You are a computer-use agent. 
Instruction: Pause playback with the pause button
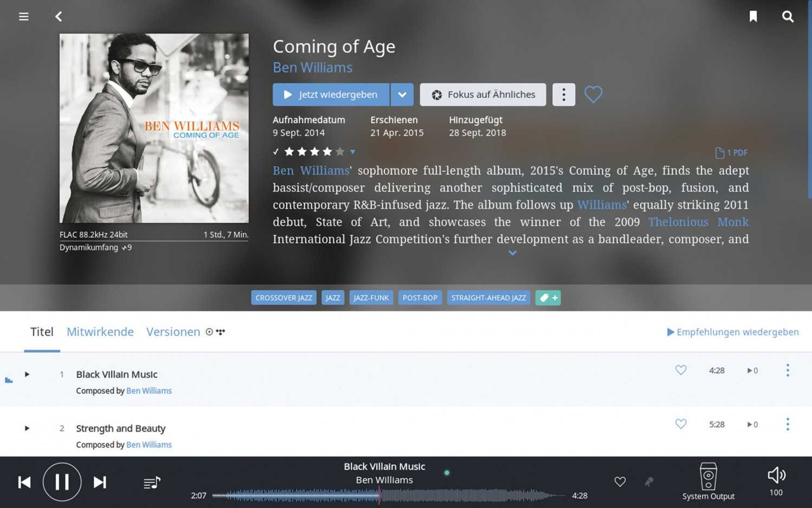(x=62, y=482)
